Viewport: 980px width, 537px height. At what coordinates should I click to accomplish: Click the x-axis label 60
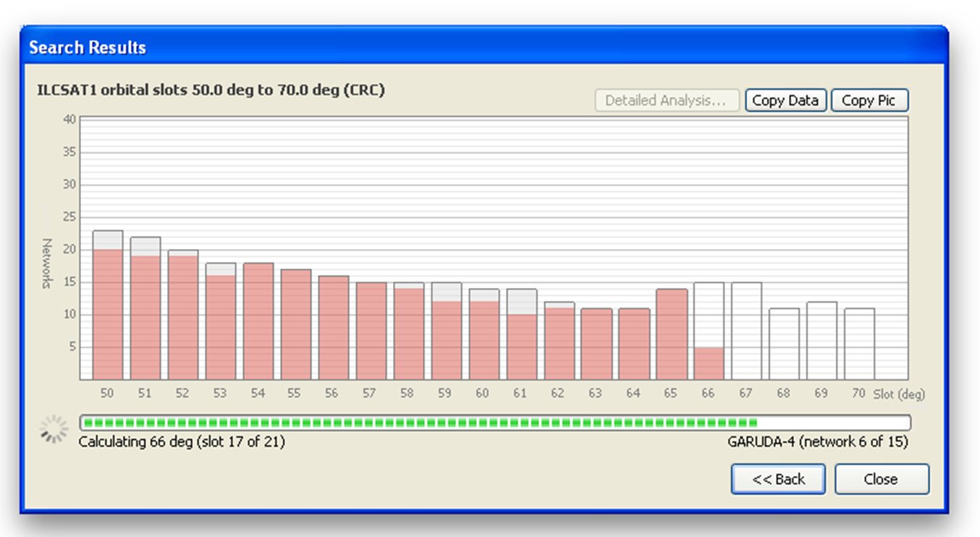click(482, 393)
